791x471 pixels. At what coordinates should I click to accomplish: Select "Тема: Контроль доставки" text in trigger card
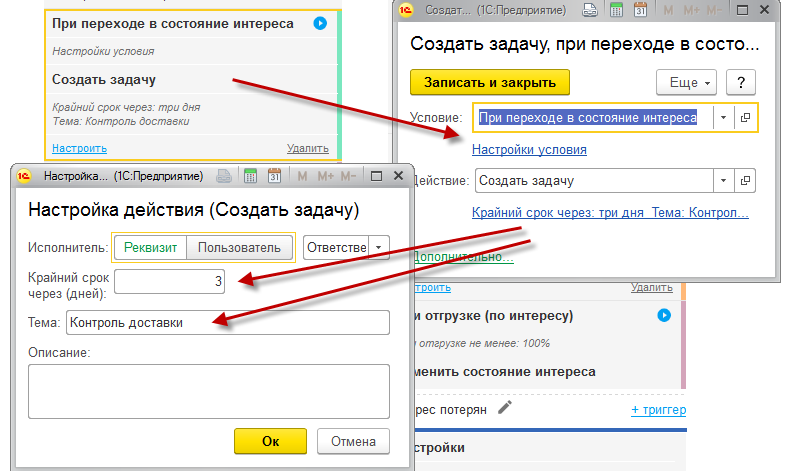[121, 122]
